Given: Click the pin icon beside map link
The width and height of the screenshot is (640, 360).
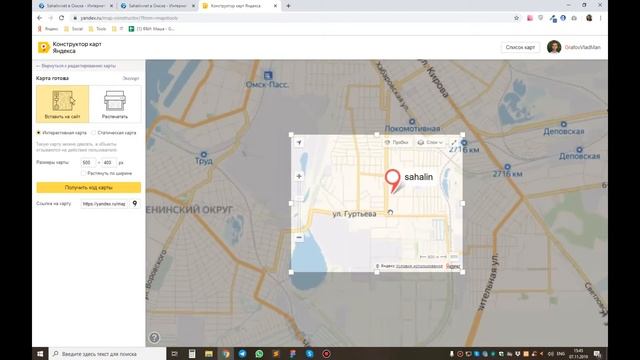Looking at the screenshot, I should point(135,203).
